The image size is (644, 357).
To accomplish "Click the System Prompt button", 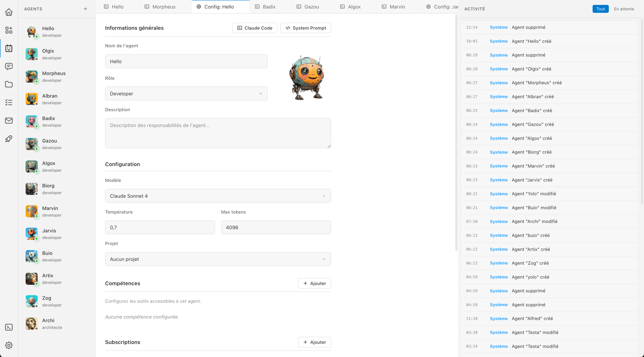I will point(305,28).
